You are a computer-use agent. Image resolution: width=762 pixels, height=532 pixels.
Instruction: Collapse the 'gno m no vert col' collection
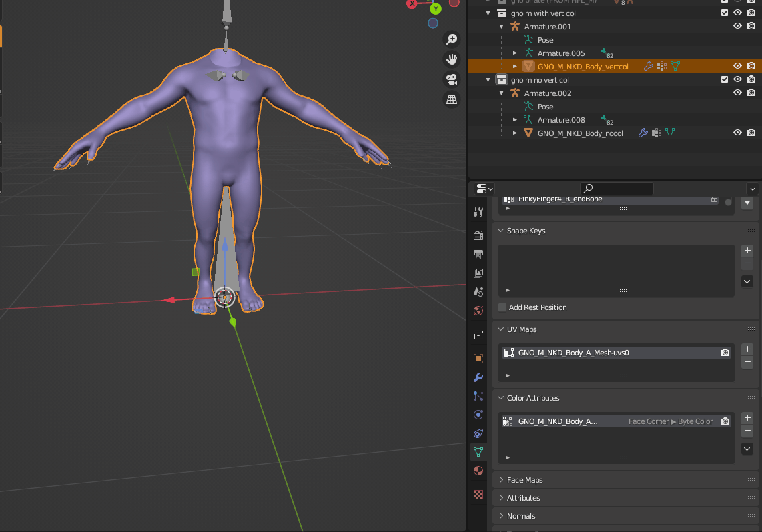(488, 79)
